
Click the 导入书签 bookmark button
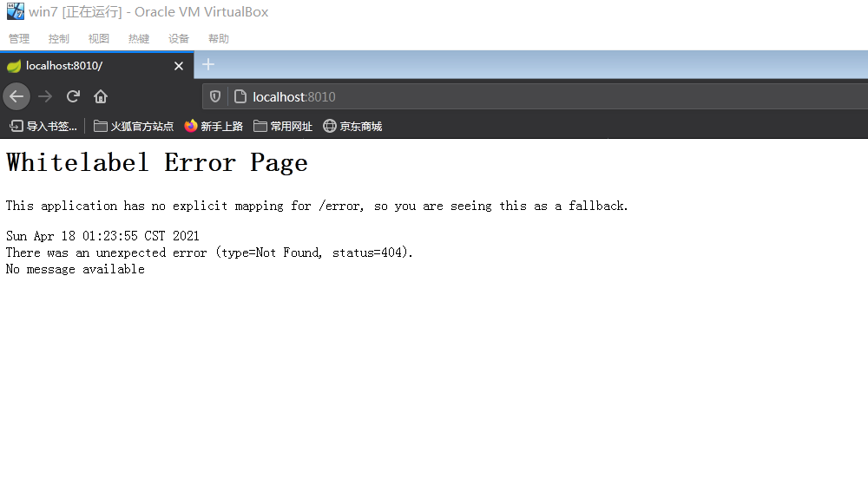[x=43, y=126]
